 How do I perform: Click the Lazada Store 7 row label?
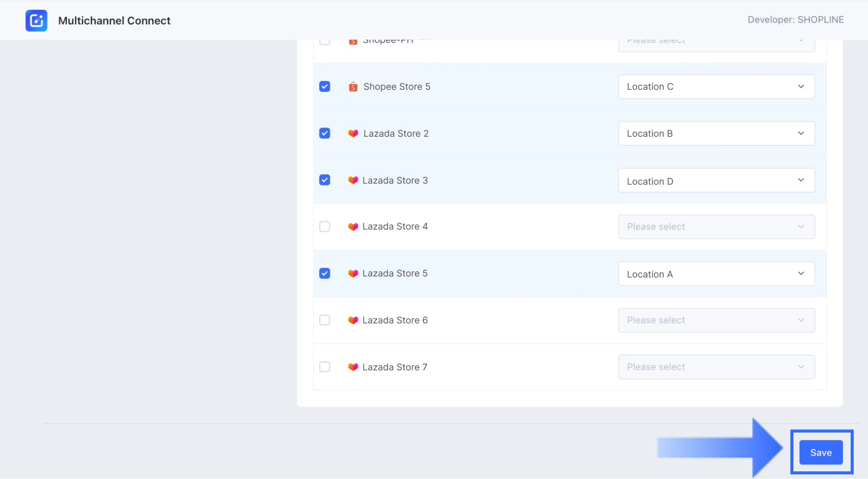(395, 367)
